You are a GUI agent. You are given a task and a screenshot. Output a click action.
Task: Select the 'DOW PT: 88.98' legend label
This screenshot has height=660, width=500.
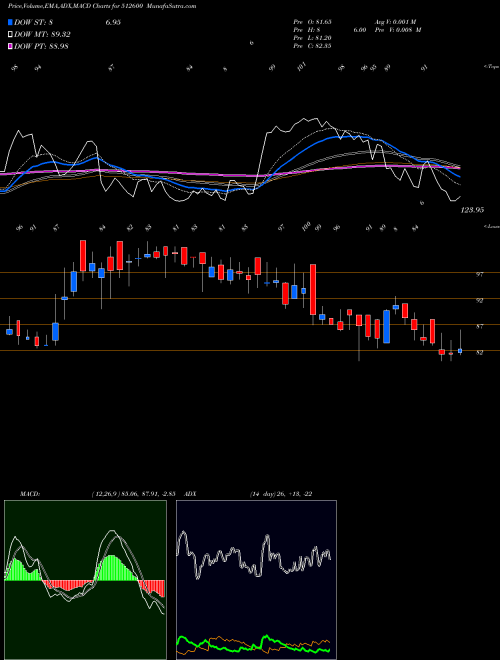tap(41, 46)
